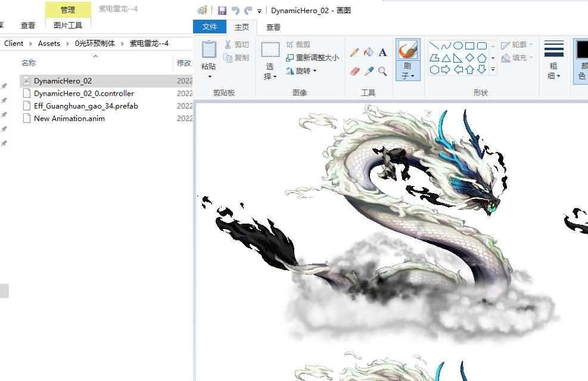
Task: Expand the full shapes gallery
Action: [493, 69]
